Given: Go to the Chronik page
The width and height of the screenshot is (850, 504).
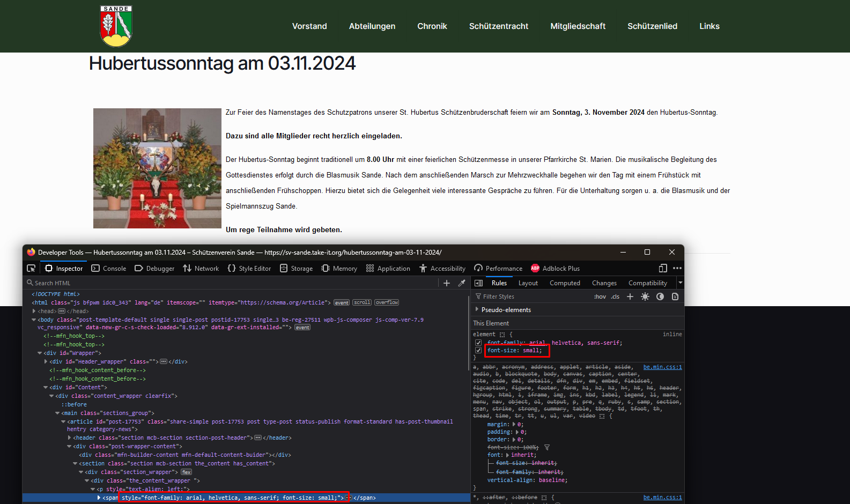Looking at the screenshot, I should (x=432, y=26).
